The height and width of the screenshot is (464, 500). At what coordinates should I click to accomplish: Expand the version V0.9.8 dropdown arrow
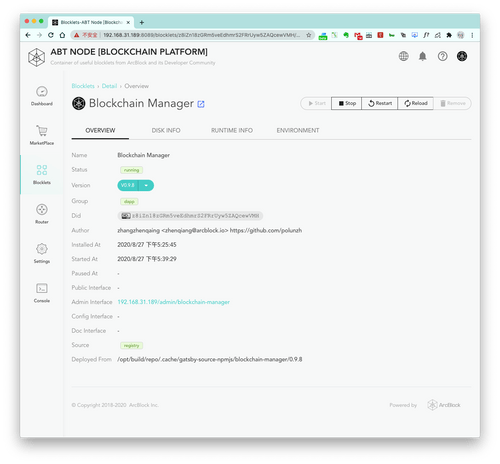tap(146, 185)
